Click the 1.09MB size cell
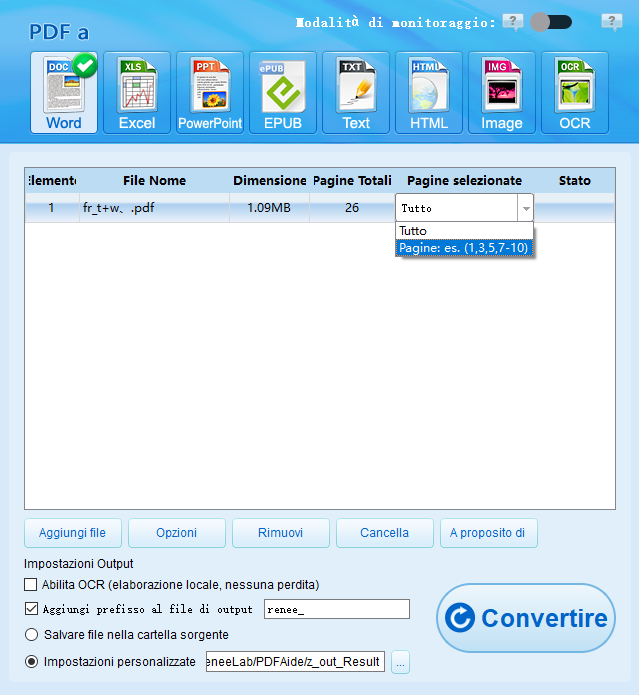Viewport: 639px width, 695px height. [x=269, y=207]
